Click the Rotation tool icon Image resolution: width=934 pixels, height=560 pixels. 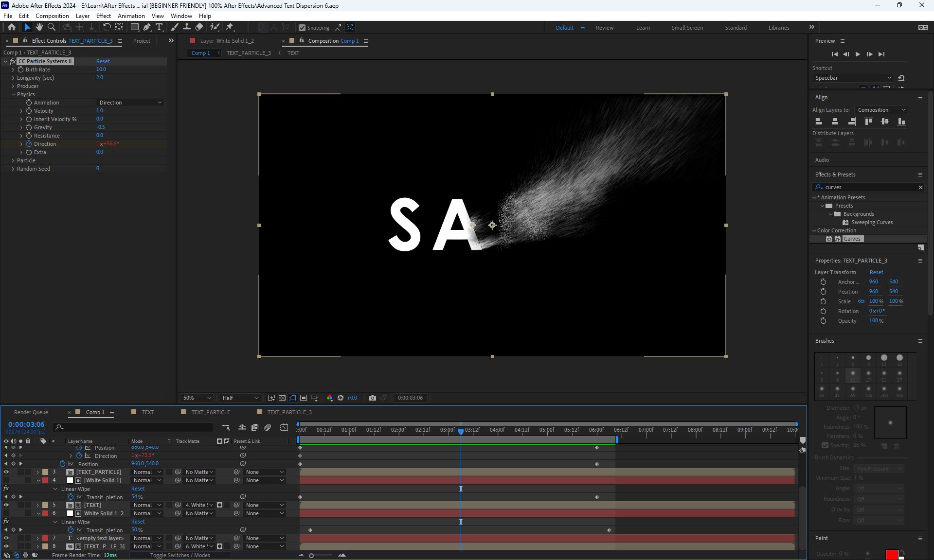click(x=107, y=27)
